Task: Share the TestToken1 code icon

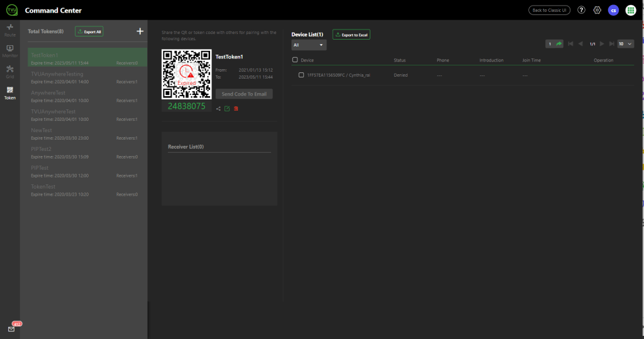Action: click(218, 108)
